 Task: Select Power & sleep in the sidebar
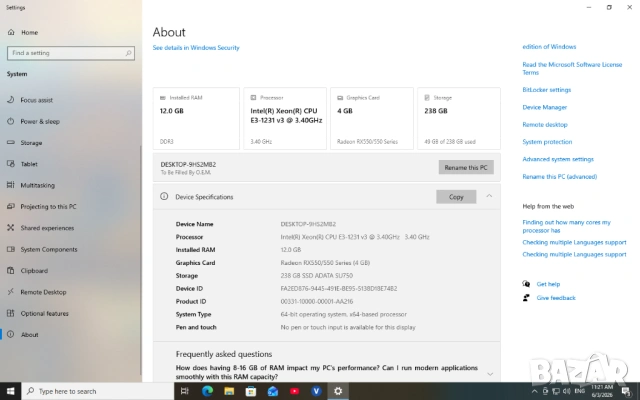tap(40, 121)
